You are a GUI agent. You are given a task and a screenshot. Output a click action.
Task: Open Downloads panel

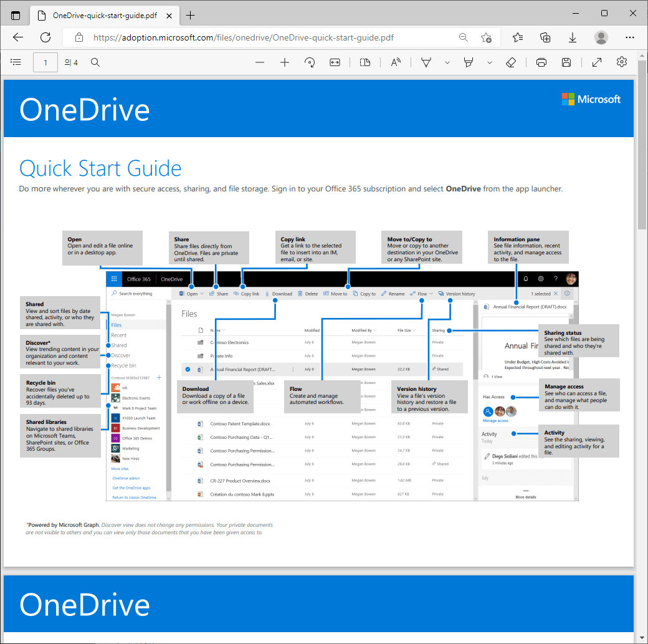[x=573, y=37]
